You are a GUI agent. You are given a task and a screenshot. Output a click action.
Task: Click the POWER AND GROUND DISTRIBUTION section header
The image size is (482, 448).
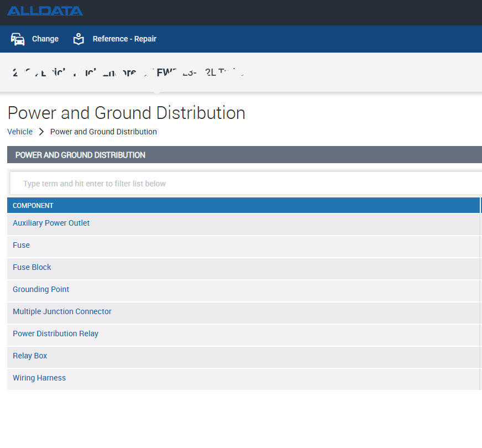tap(245, 155)
